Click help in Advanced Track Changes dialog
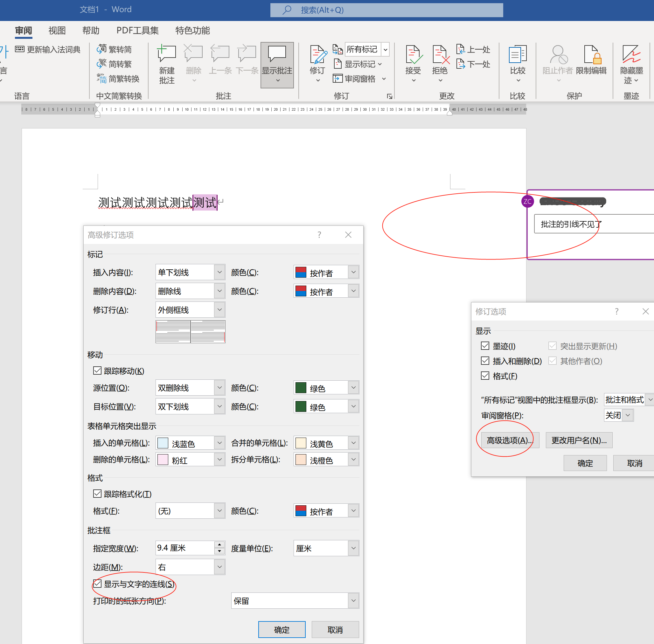654x644 pixels. coord(319,235)
